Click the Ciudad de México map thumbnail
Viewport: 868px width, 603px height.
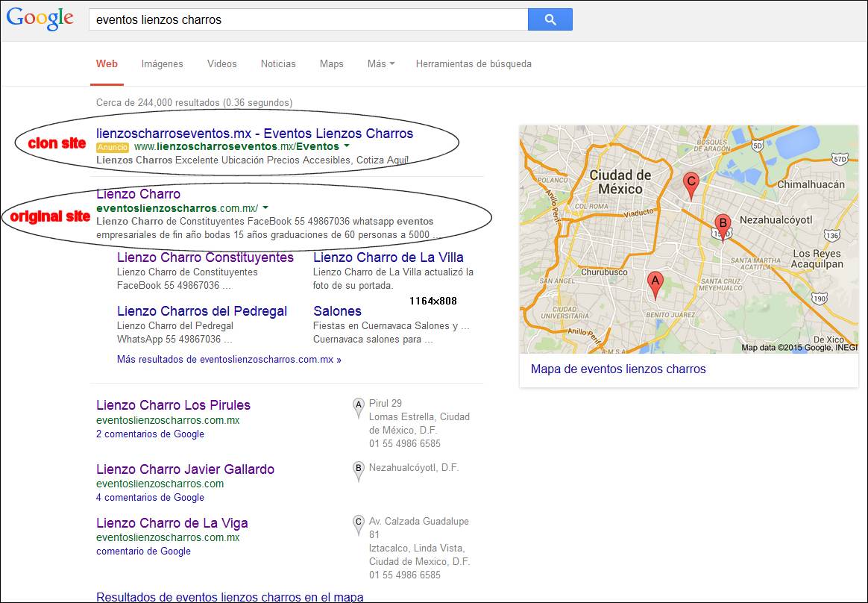[x=688, y=240]
